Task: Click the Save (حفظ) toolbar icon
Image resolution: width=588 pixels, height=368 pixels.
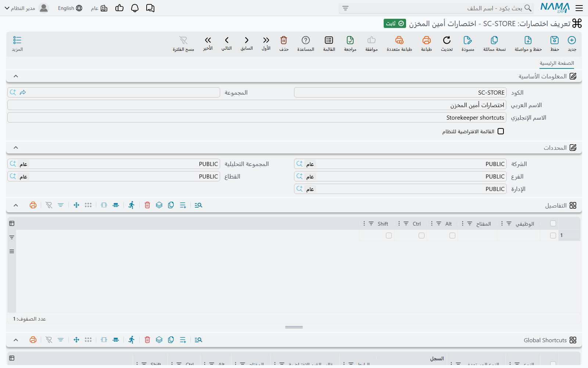Action: click(555, 40)
